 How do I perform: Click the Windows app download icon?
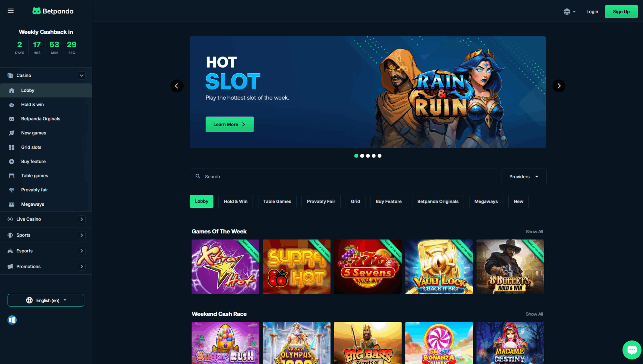12,320
